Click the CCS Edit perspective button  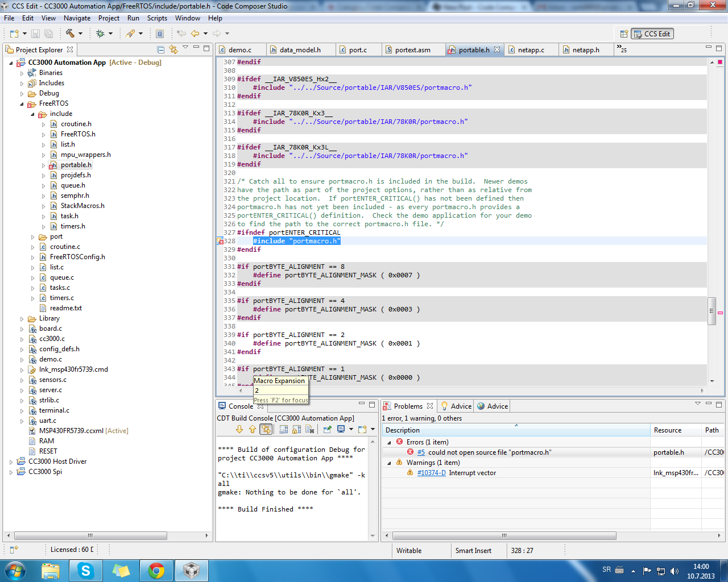pos(652,34)
